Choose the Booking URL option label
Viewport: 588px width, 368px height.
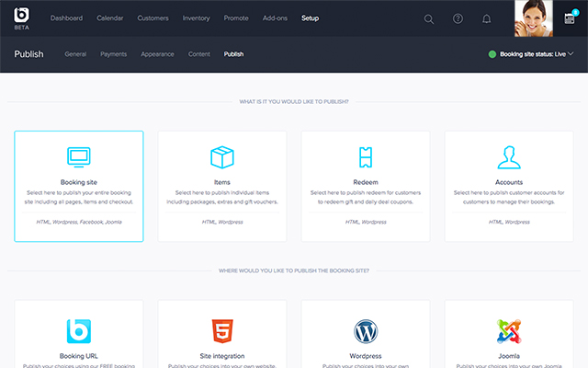(79, 356)
